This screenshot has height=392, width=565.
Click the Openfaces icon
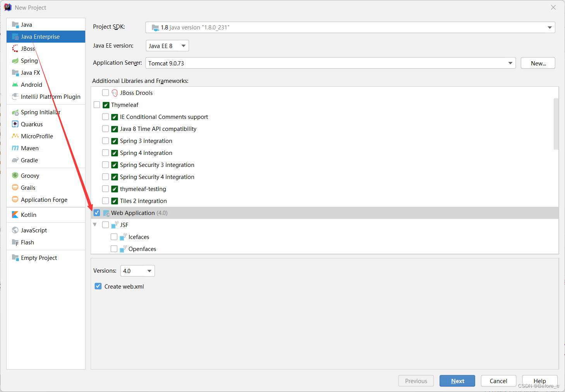coord(123,249)
